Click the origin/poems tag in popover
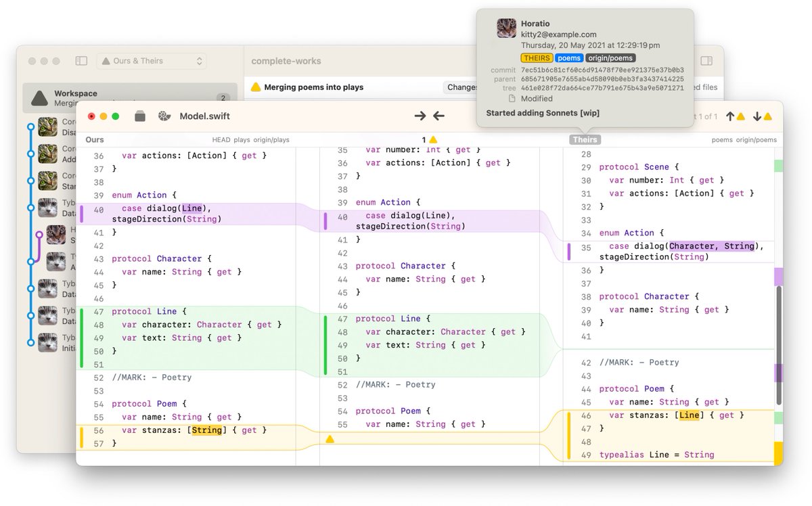This screenshot has height=506, width=812. [610, 58]
